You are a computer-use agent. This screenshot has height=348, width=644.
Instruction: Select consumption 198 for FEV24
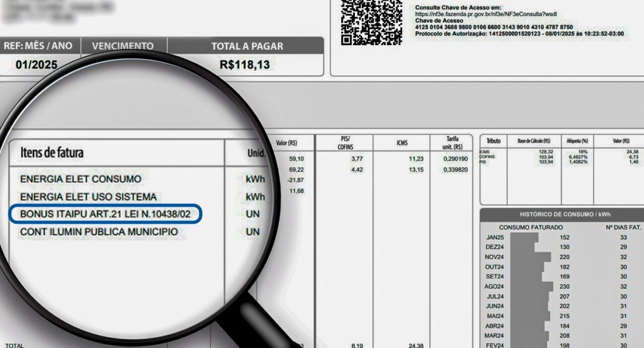pyautogui.click(x=564, y=345)
